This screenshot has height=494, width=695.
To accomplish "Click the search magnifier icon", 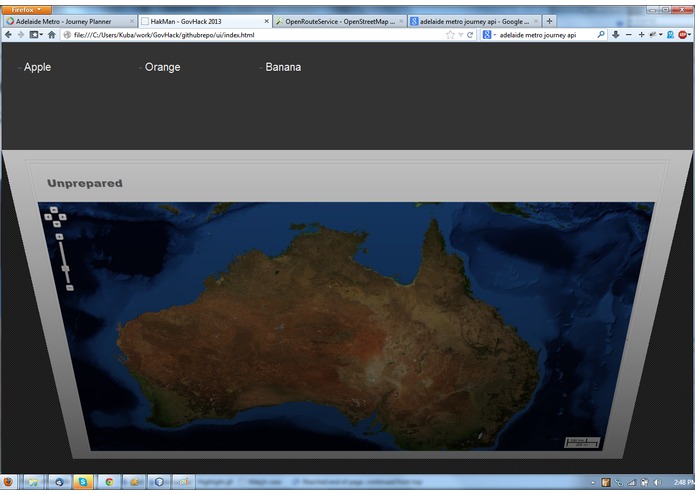I will click(x=601, y=35).
